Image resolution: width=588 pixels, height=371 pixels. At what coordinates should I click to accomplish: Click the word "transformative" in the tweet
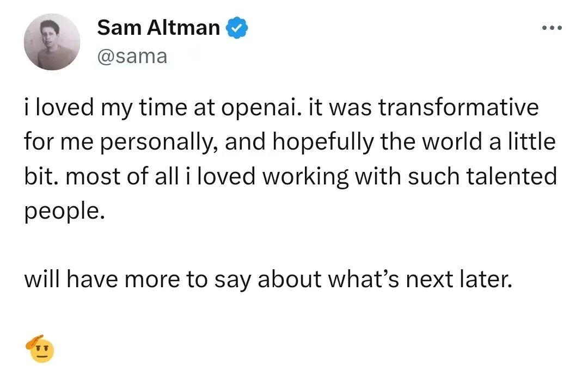[458, 107]
